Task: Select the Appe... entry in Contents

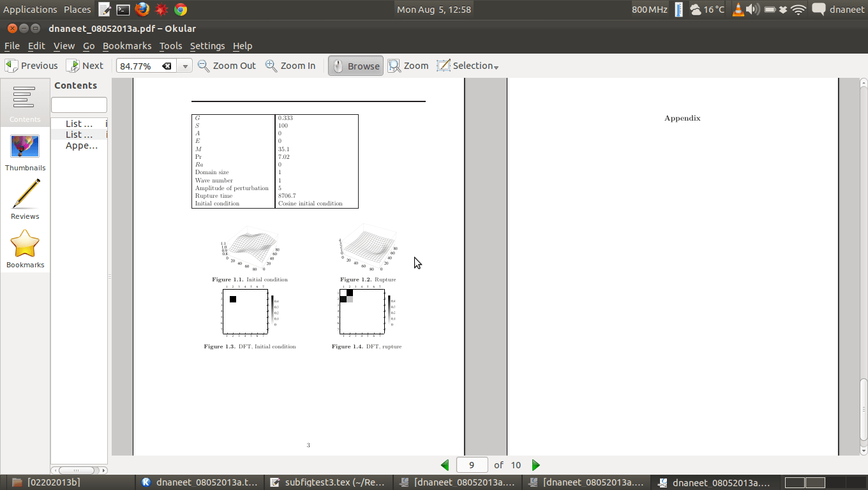Action: (81, 145)
